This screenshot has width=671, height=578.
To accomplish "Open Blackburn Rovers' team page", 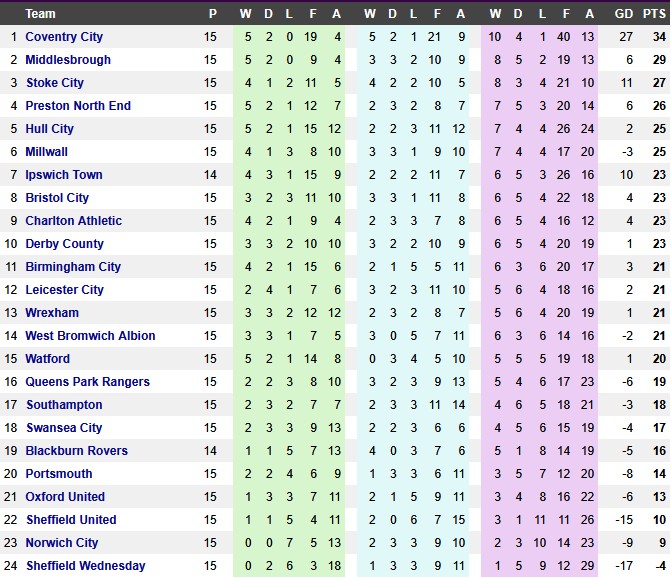I will [76, 451].
